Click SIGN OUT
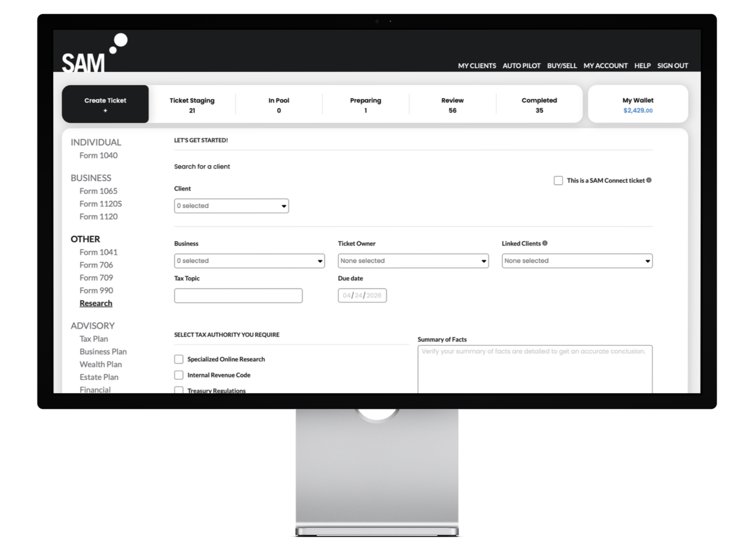This screenshot has height=550, width=756. click(x=672, y=66)
